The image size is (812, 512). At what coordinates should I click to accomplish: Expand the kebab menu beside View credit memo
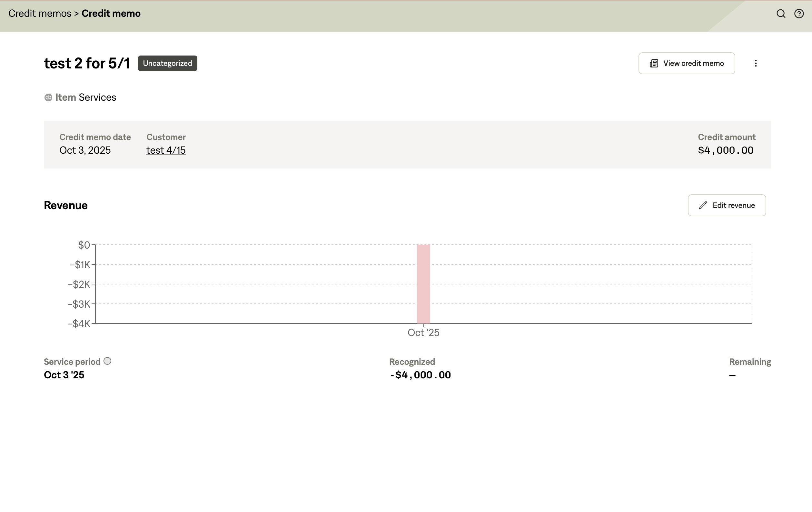click(x=756, y=63)
